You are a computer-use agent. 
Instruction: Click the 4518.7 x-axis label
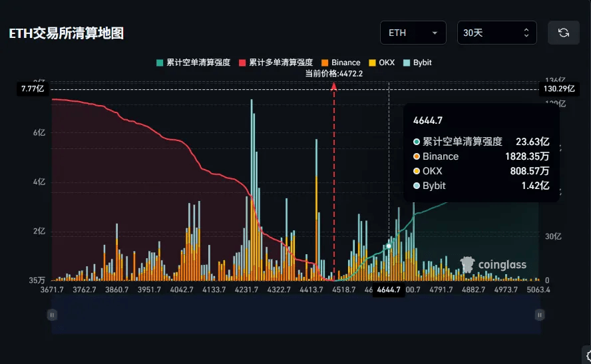[343, 289]
